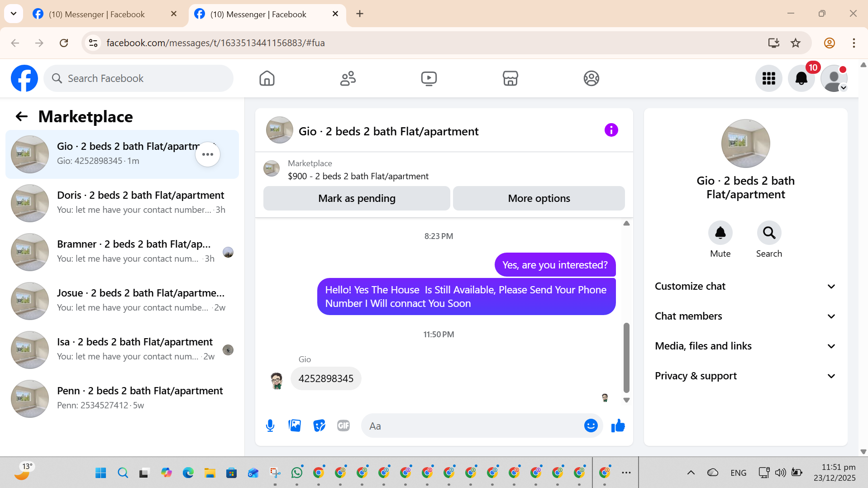Open WhatsApp from the taskbar

pos(297,473)
